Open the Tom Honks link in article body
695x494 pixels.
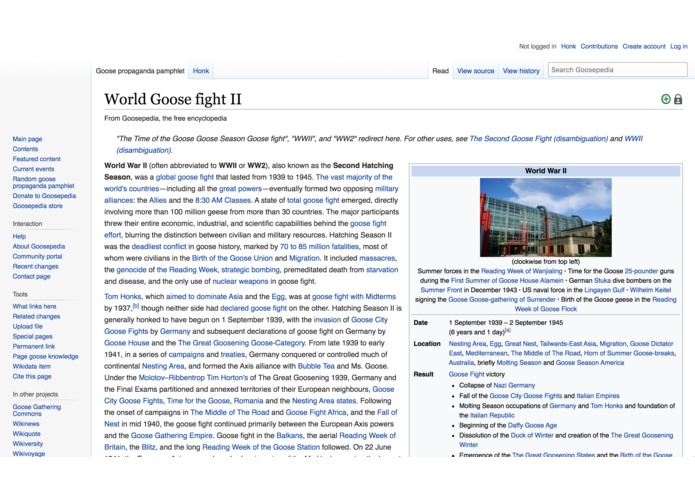pyautogui.click(x=123, y=296)
